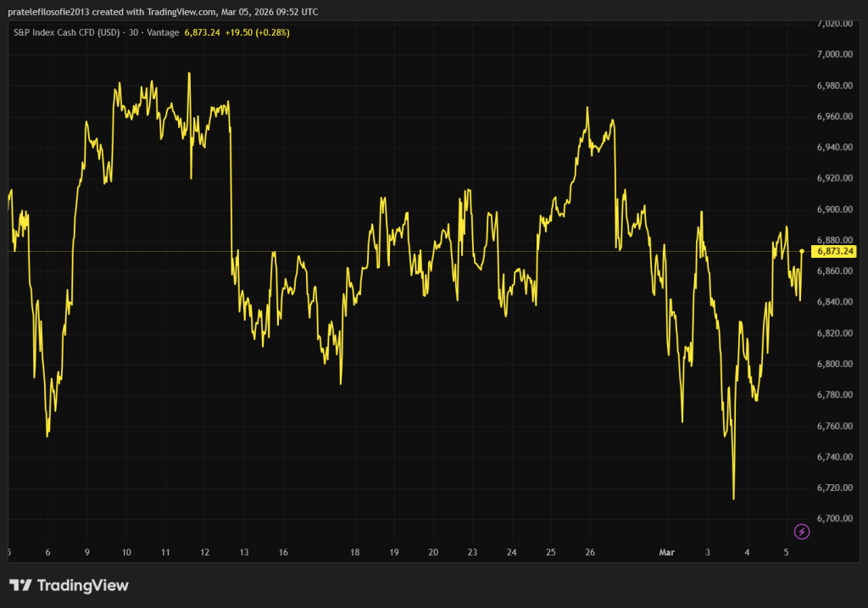Click the 12 label on date axis

(x=205, y=553)
